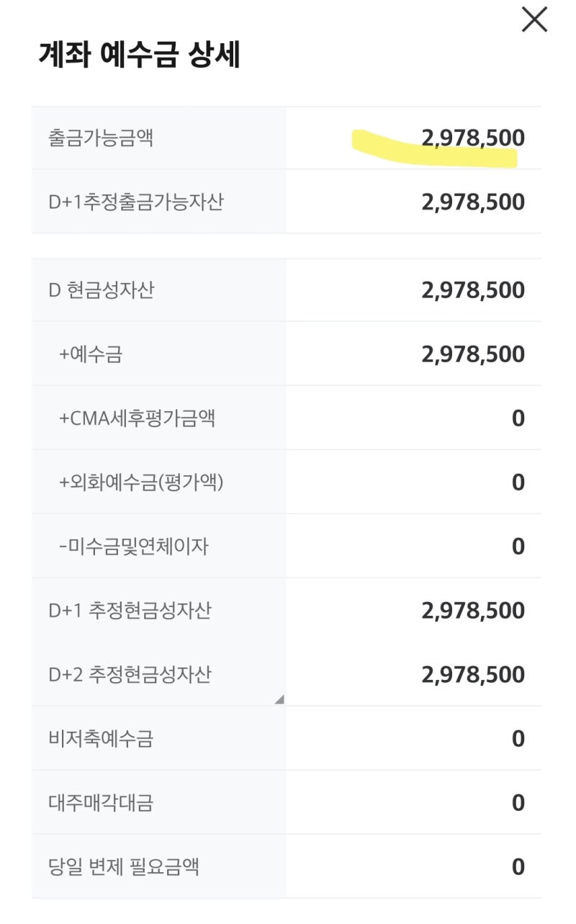Screen dimensions: 576x924
Task: Tap the +CMA세후평가금액 zero value
Action: coord(518,418)
